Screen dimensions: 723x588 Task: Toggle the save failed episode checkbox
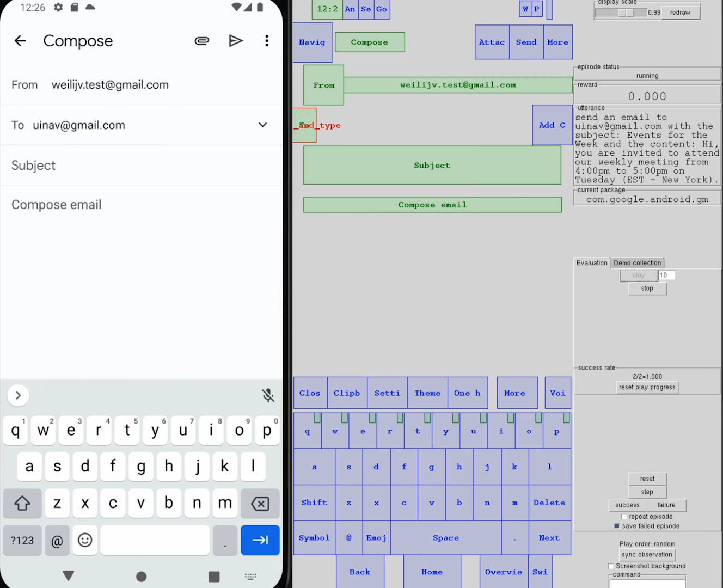pyautogui.click(x=617, y=526)
